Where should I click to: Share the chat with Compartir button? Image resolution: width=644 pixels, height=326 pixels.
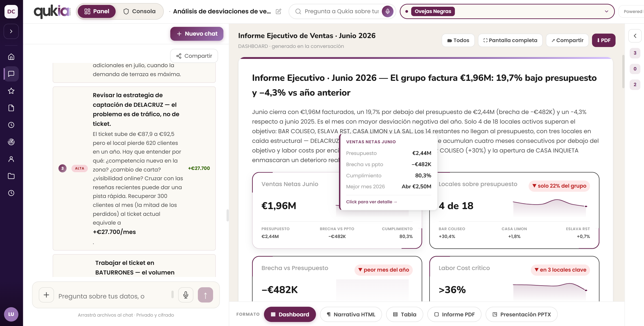click(194, 56)
